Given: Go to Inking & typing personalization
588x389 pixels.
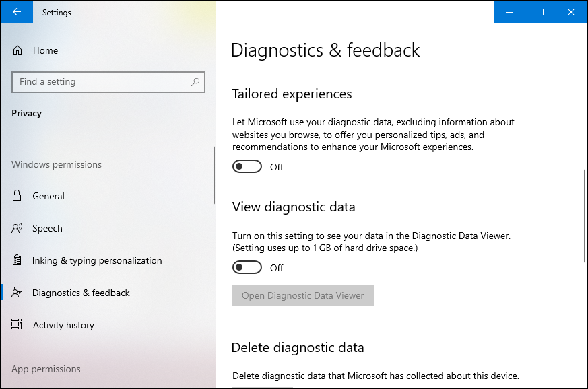Looking at the screenshot, I should coord(97,260).
